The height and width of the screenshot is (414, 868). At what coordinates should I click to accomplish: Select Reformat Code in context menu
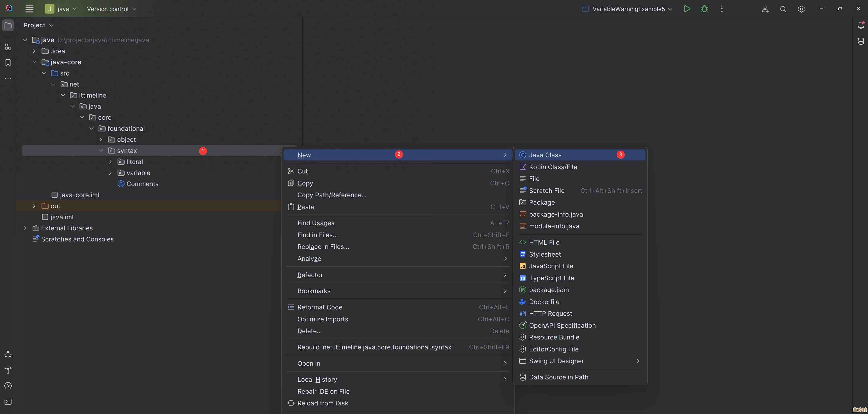click(319, 307)
